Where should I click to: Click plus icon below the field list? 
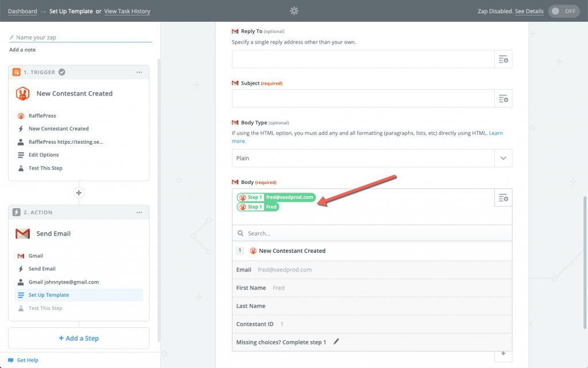(x=503, y=354)
